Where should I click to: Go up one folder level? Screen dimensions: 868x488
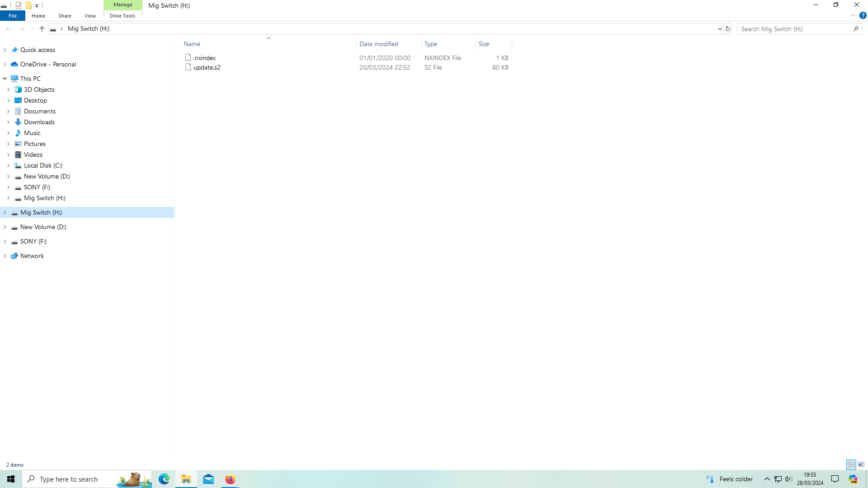42,29
